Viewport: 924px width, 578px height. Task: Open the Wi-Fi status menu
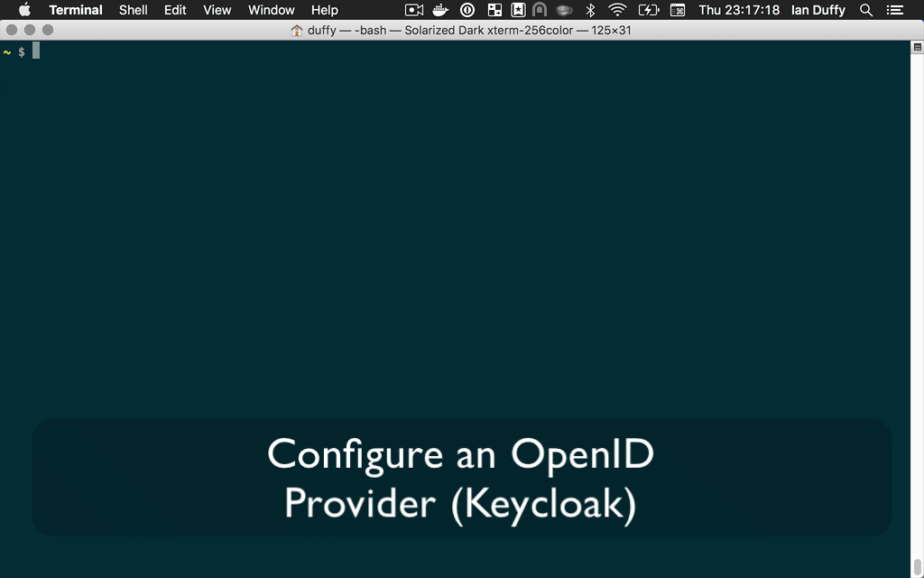(x=617, y=10)
